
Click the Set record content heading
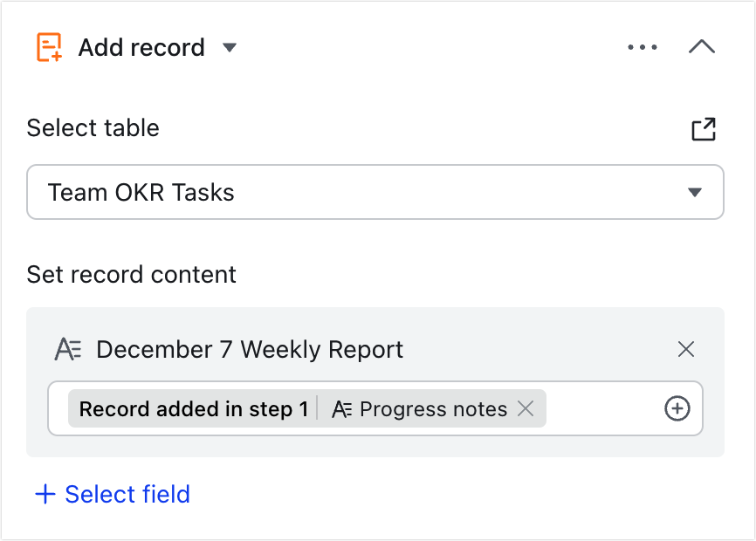pos(131,275)
